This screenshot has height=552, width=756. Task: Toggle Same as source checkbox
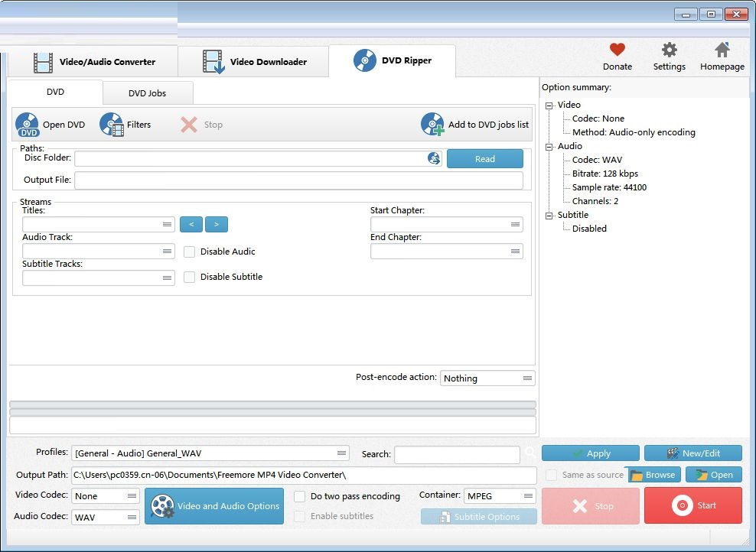point(551,475)
